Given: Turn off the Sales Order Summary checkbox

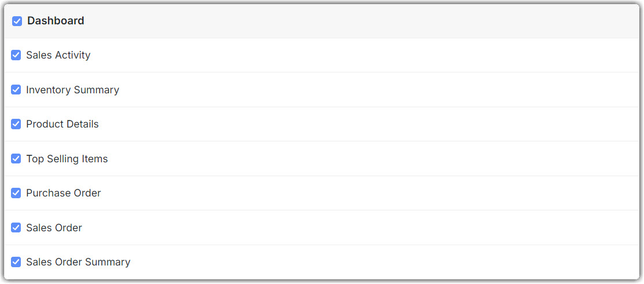Looking at the screenshot, I should 16,262.
